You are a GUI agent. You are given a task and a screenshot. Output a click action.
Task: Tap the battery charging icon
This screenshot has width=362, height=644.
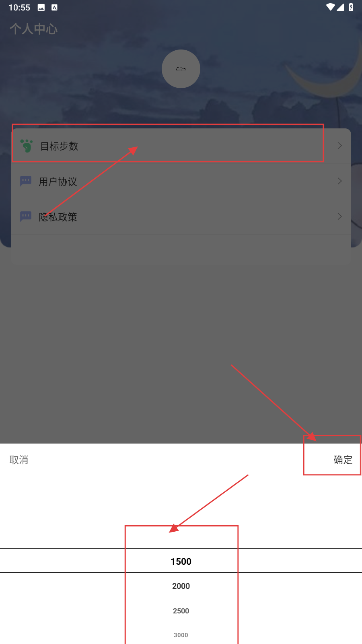[351, 7]
